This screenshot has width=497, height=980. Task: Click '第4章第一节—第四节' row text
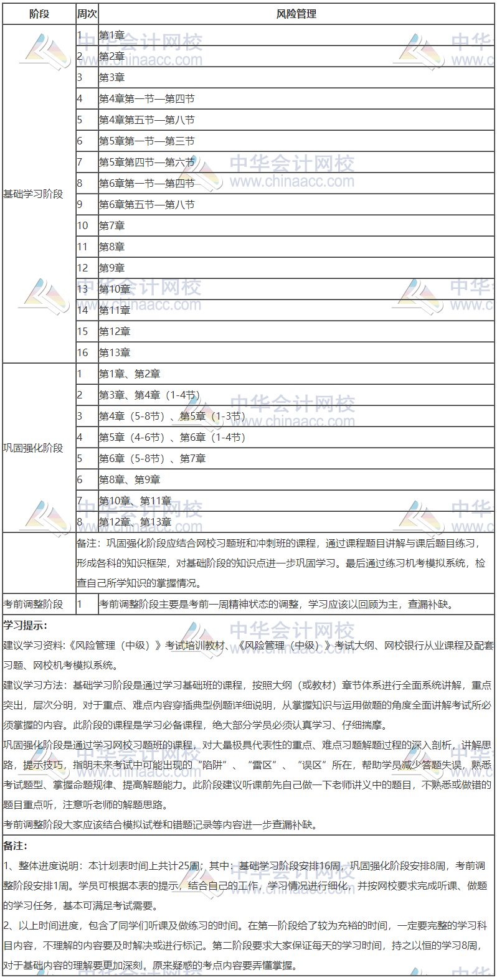click(147, 99)
